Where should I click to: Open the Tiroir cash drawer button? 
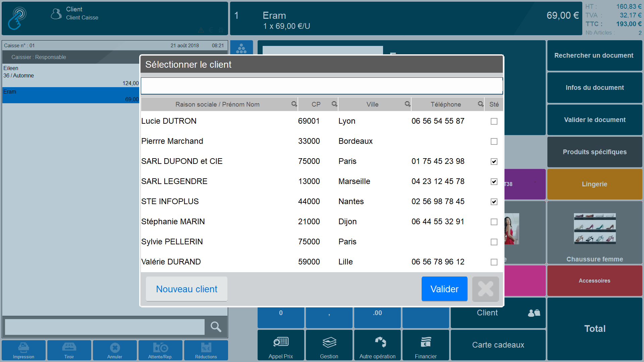pos(69,350)
